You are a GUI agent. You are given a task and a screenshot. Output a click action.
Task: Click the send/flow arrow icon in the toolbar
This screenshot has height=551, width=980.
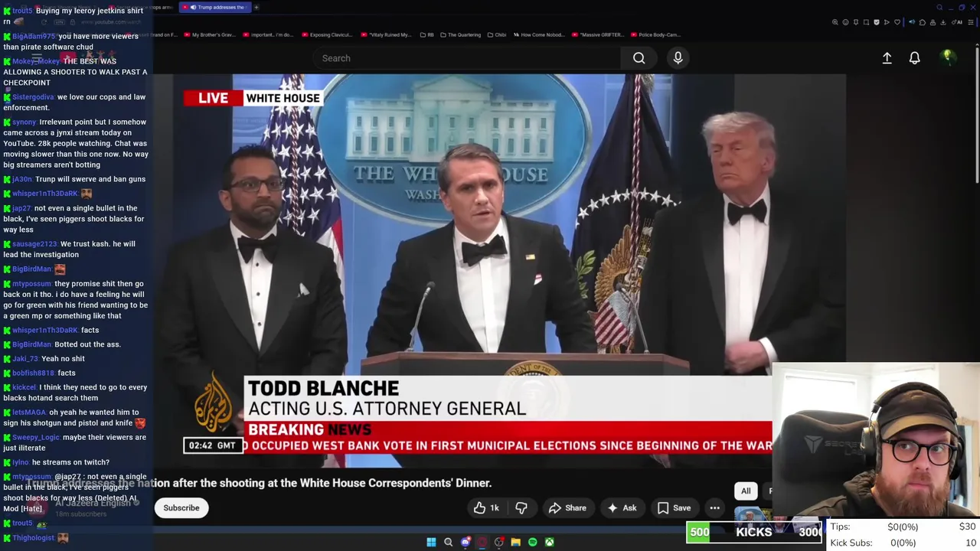887,22
